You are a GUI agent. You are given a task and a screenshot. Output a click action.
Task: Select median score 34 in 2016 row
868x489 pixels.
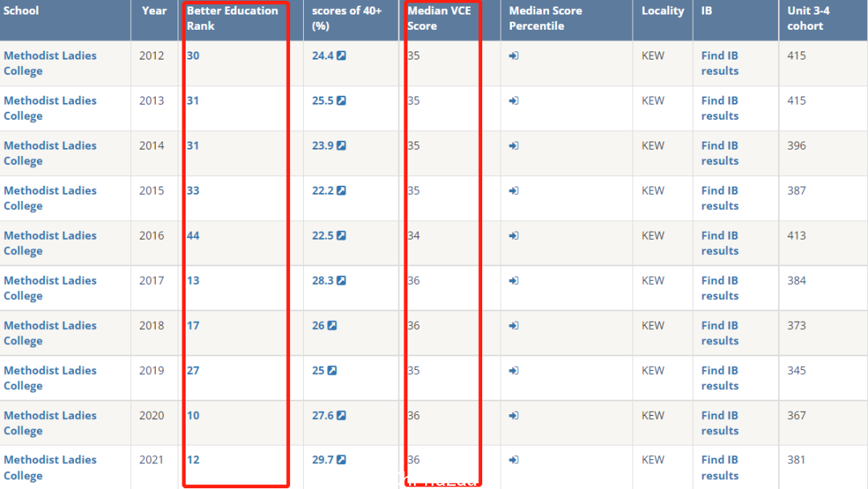[414, 236]
